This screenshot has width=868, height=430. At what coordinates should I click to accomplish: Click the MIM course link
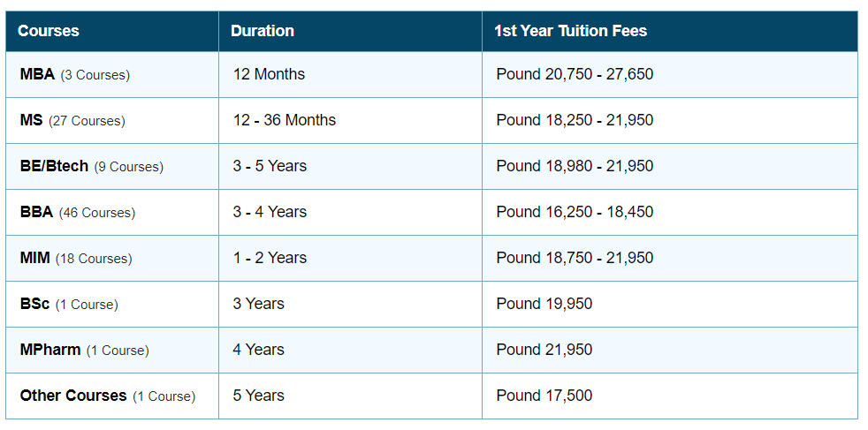[34, 258]
